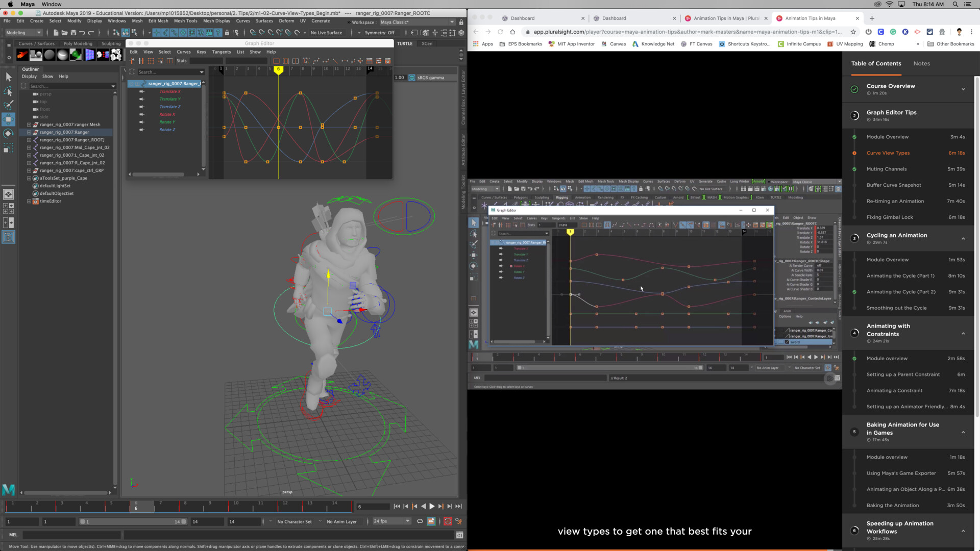Switch to the Notes tab in Pluralsight
Image resolution: width=980 pixels, height=551 pixels.
pos(921,63)
